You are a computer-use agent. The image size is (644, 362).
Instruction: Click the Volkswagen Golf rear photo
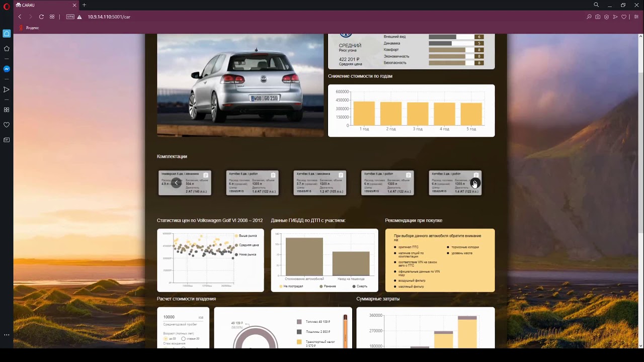click(x=240, y=85)
